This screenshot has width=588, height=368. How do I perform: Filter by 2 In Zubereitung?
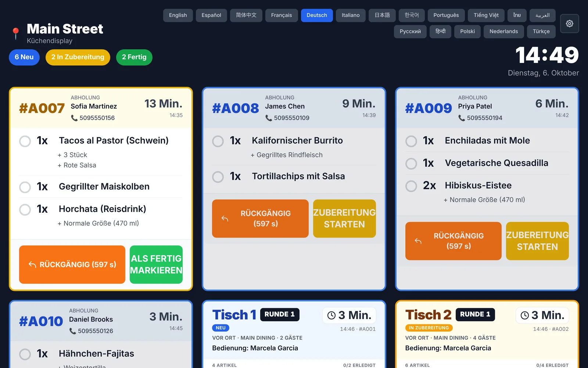78,57
